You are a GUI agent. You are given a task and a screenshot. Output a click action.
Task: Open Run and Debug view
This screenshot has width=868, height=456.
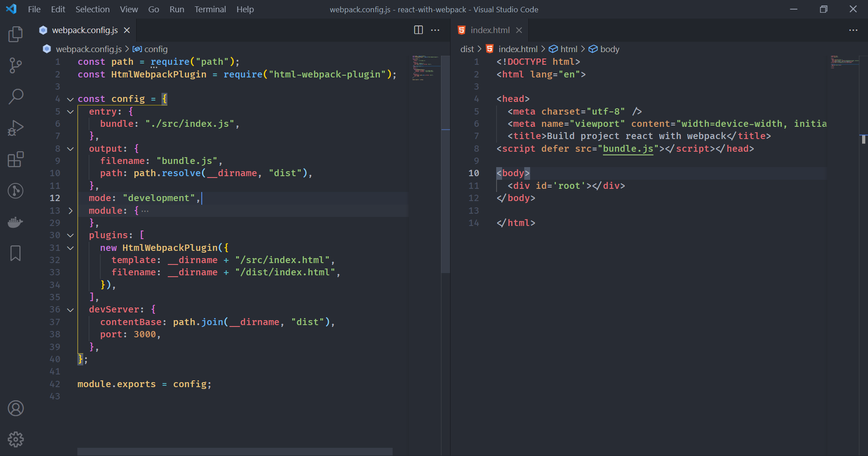click(16, 128)
